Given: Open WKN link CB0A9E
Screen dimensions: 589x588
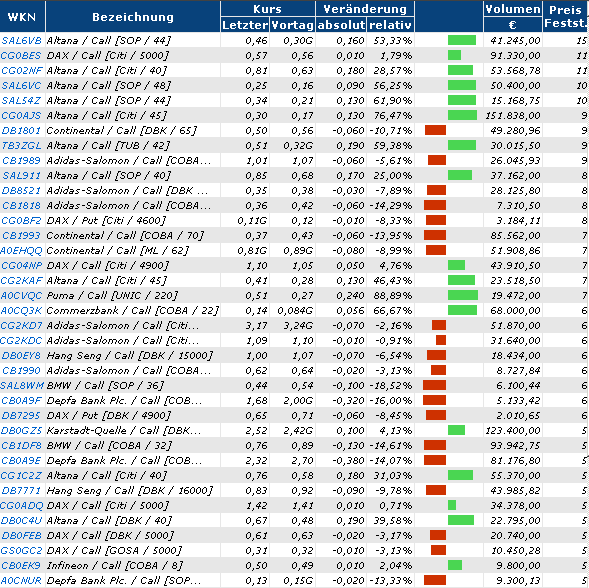Looking at the screenshot, I should point(21,461).
